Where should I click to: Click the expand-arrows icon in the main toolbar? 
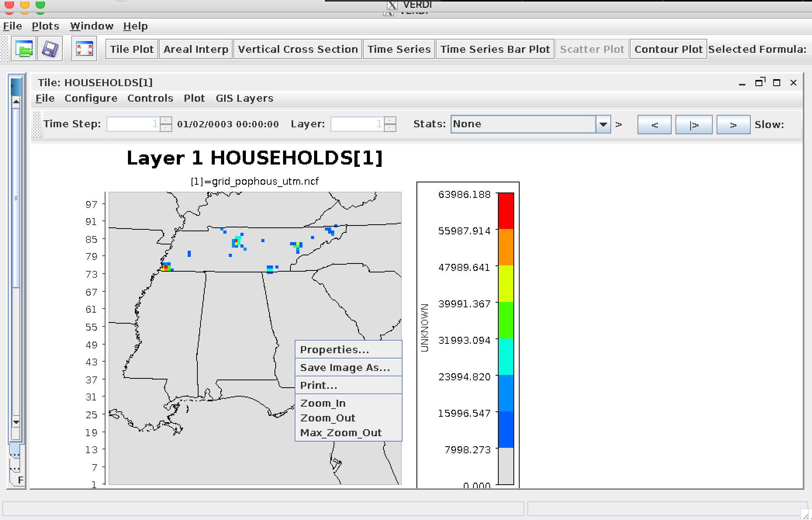pos(84,49)
